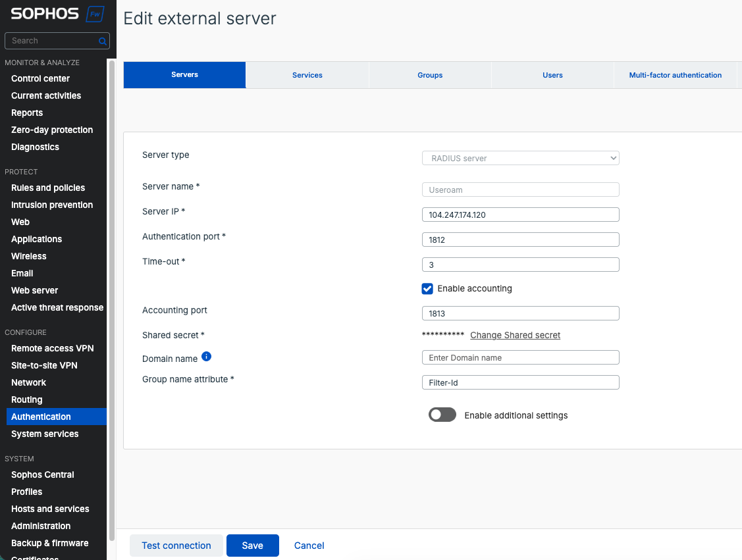Click the Change Shared secret link
Viewport: 742px width, 560px height.
515,336
